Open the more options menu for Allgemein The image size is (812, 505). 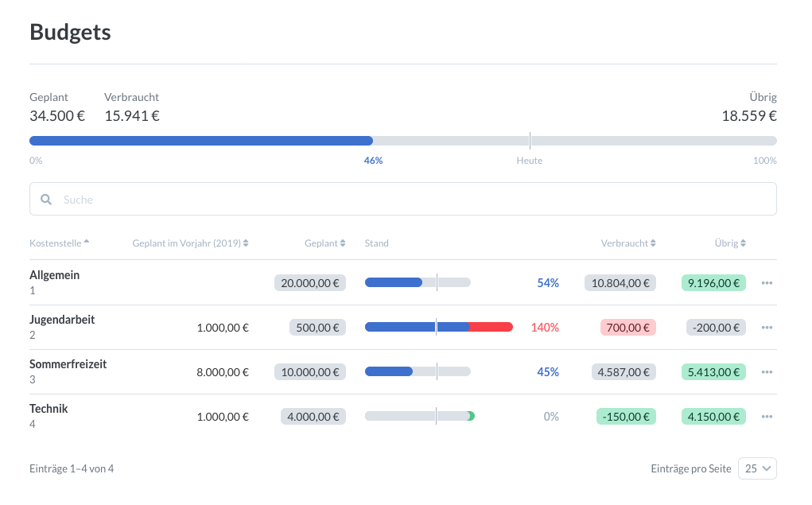(x=767, y=282)
